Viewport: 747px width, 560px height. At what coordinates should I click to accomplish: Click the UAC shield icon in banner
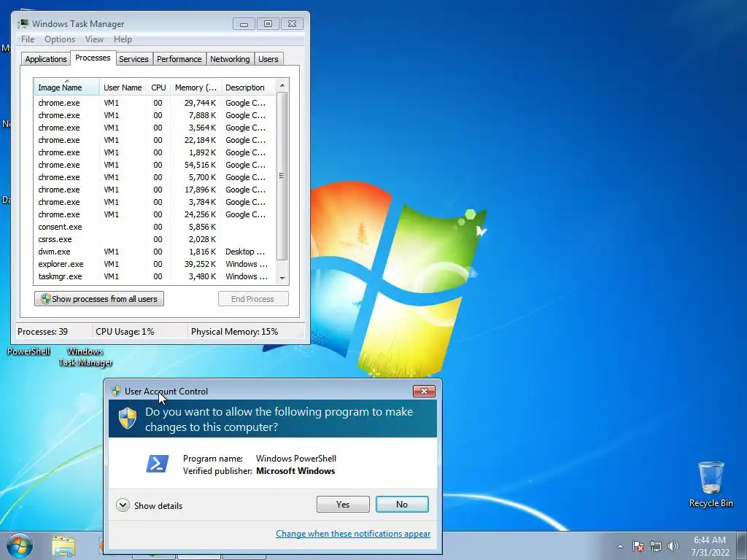coord(127,419)
